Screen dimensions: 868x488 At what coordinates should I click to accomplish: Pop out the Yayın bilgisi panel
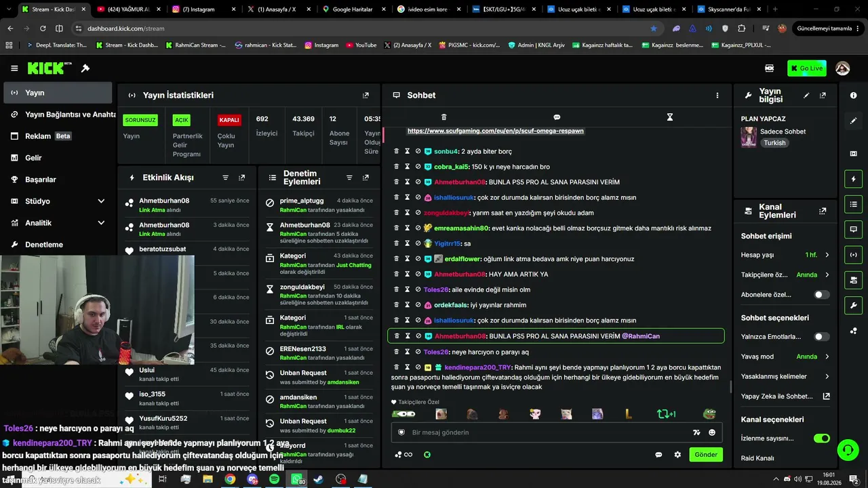pyautogui.click(x=823, y=96)
